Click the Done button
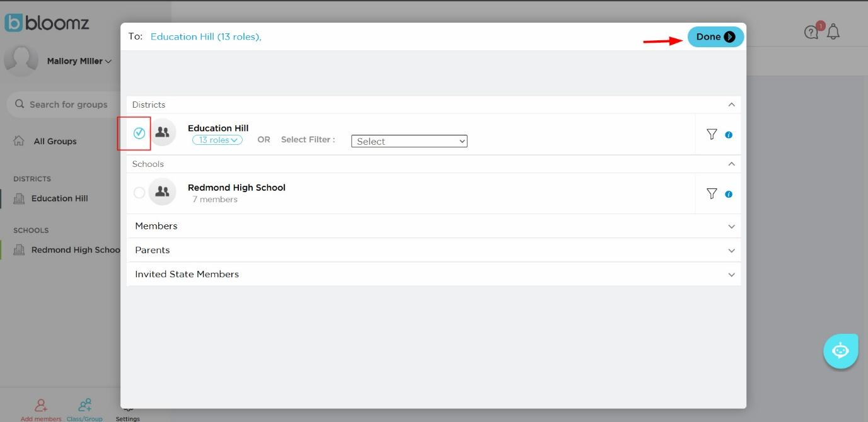This screenshot has height=422, width=868. click(x=715, y=37)
